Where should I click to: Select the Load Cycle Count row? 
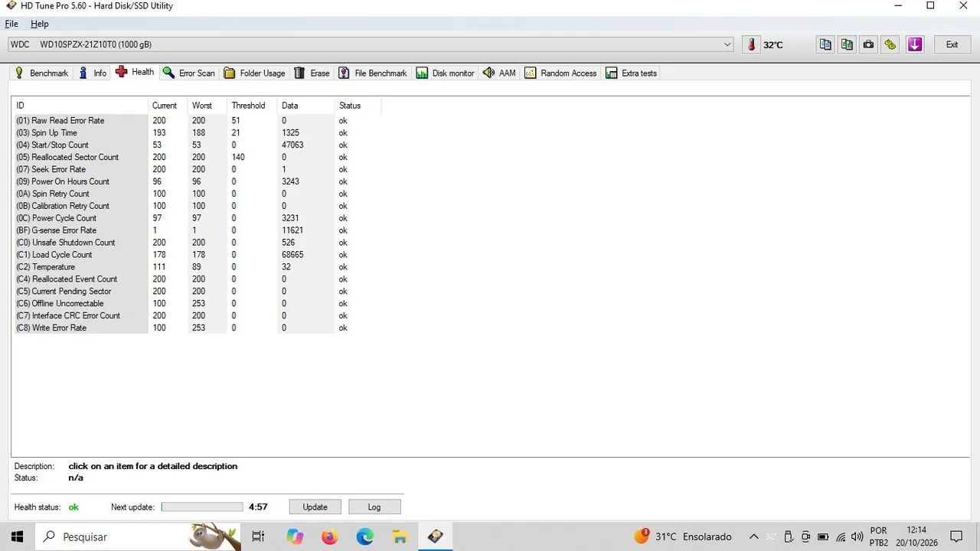point(197,255)
